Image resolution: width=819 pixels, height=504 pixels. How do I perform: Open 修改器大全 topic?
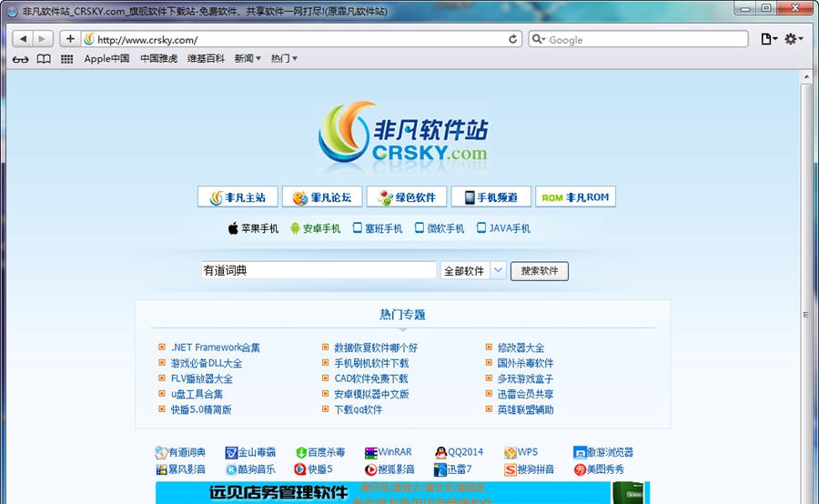pyautogui.click(x=521, y=348)
